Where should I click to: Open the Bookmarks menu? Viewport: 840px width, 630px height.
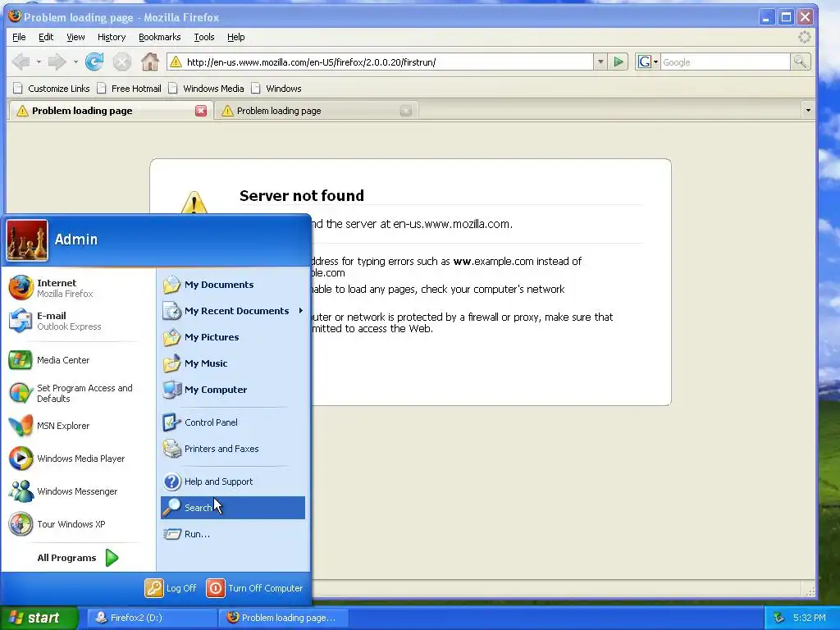160,37
